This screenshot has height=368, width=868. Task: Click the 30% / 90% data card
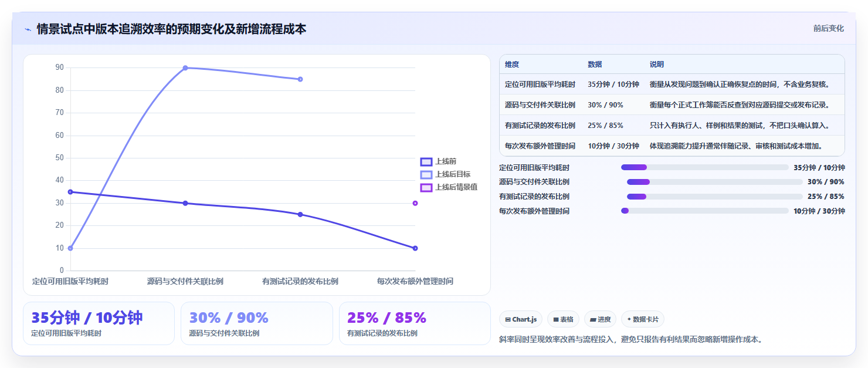point(256,323)
